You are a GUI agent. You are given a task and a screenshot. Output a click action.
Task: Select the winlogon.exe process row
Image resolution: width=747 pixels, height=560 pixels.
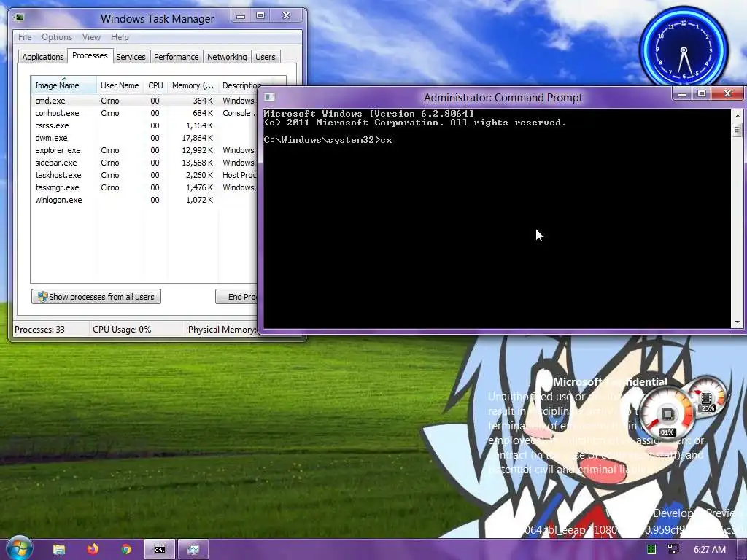(144, 200)
